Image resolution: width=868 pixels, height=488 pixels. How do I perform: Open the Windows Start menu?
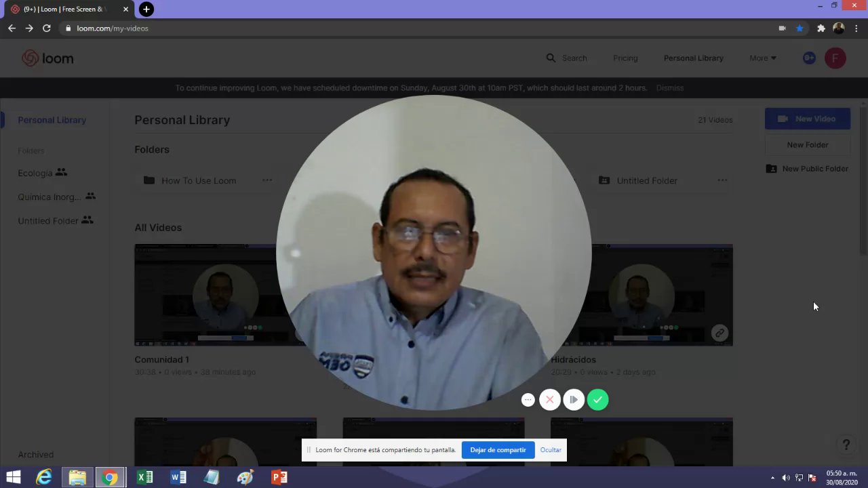tap(13, 478)
